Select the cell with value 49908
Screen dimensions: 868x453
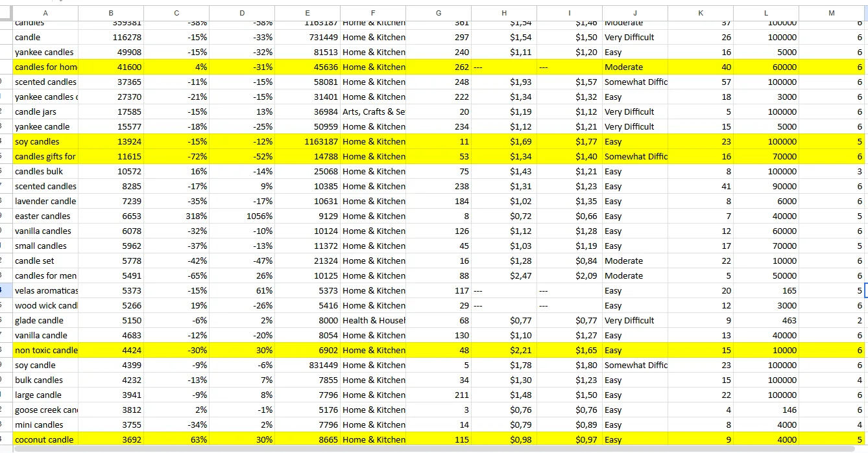pyautogui.click(x=111, y=52)
